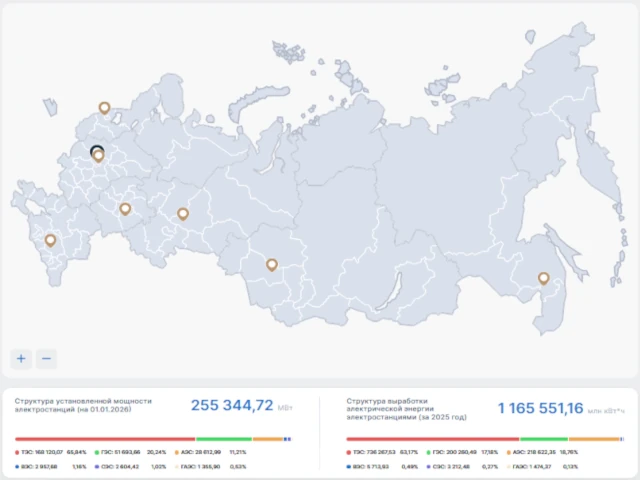Screen dimensions: 640x480
Task: Click legend entry 'СЭС: 2 604,42'
Action: tap(117, 467)
